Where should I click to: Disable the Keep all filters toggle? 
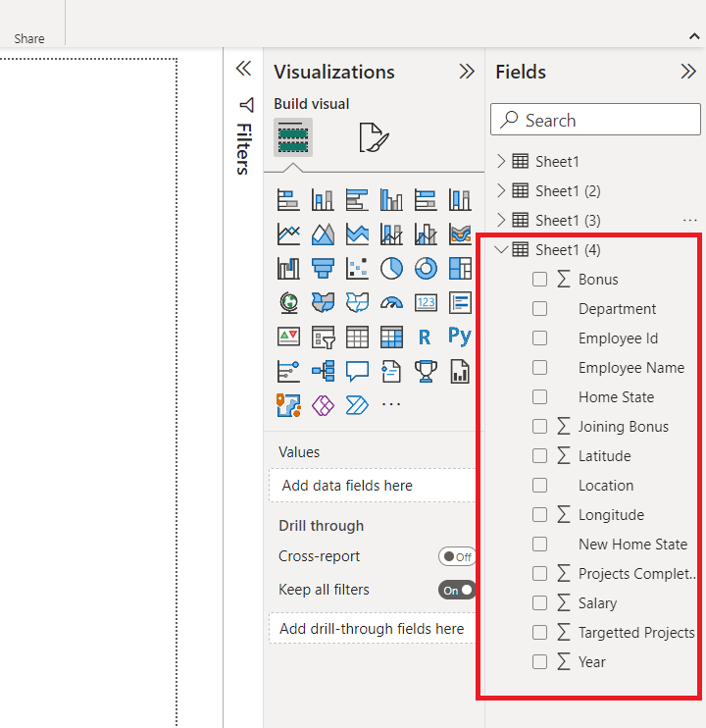point(457,590)
